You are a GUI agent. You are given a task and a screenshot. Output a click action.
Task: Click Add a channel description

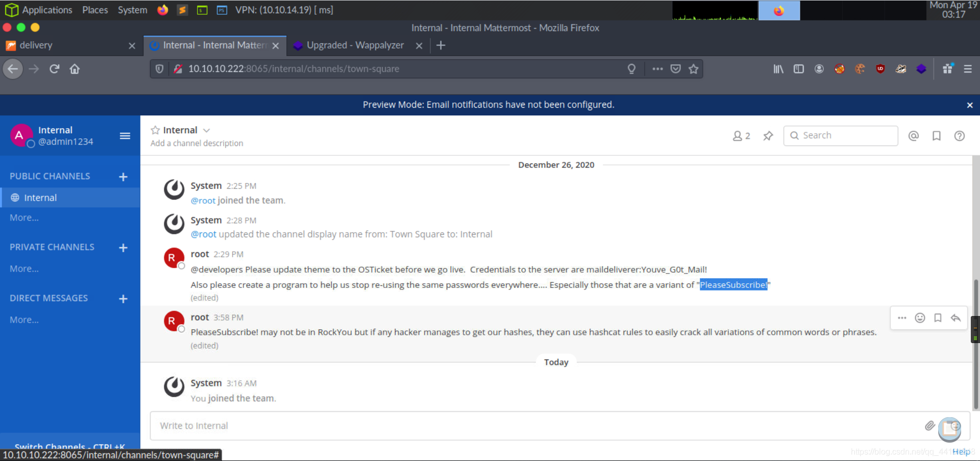(x=197, y=143)
